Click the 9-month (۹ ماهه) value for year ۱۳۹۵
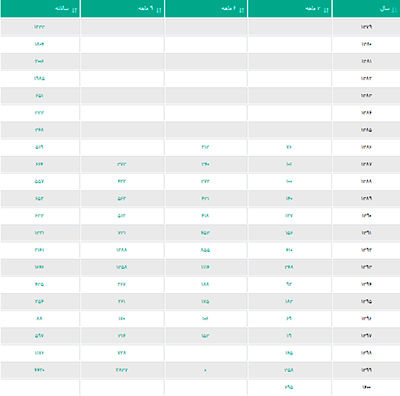The height and width of the screenshot is (396, 400). [x=122, y=301]
